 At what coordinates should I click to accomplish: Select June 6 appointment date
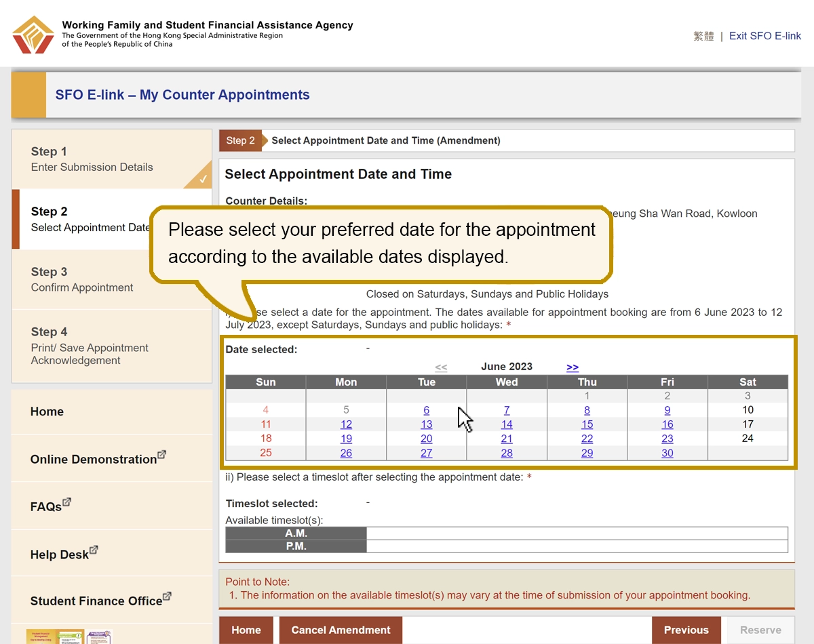point(426,410)
